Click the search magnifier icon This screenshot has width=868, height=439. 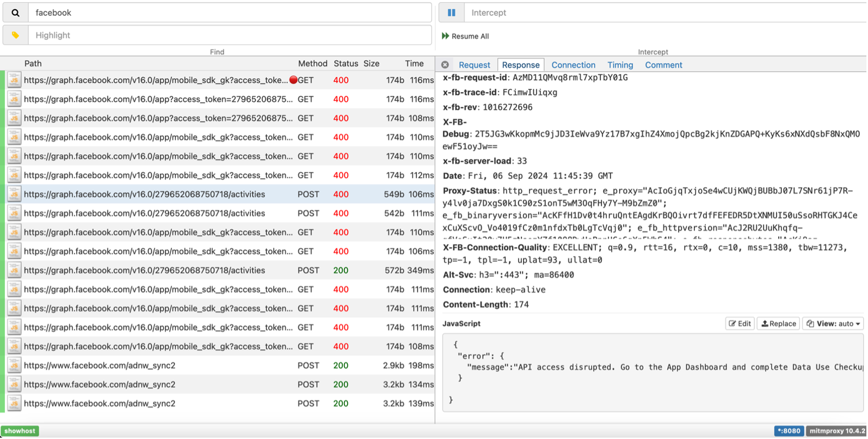point(15,13)
